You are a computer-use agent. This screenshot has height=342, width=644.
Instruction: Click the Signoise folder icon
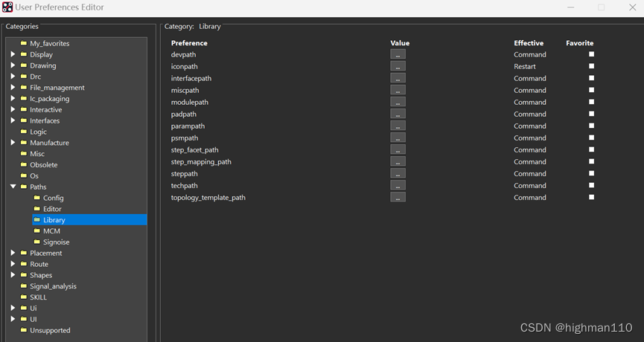point(36,242)
